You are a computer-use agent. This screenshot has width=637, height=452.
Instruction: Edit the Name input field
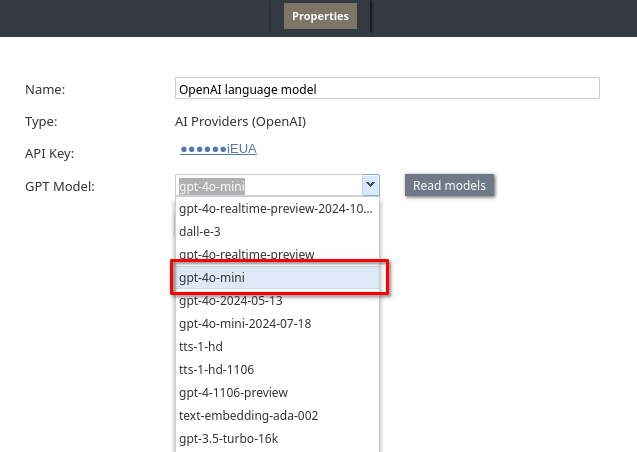coord(387,88)
